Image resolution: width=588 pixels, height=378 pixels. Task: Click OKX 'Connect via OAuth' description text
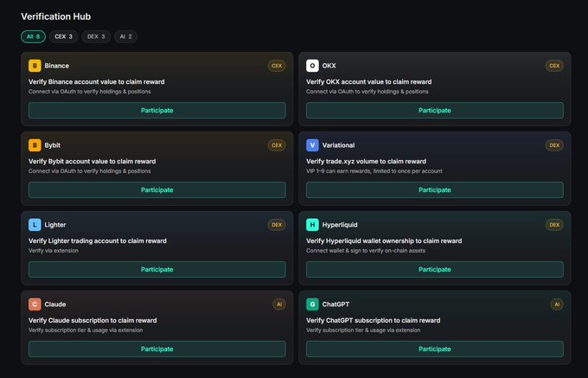pos(367,92)
